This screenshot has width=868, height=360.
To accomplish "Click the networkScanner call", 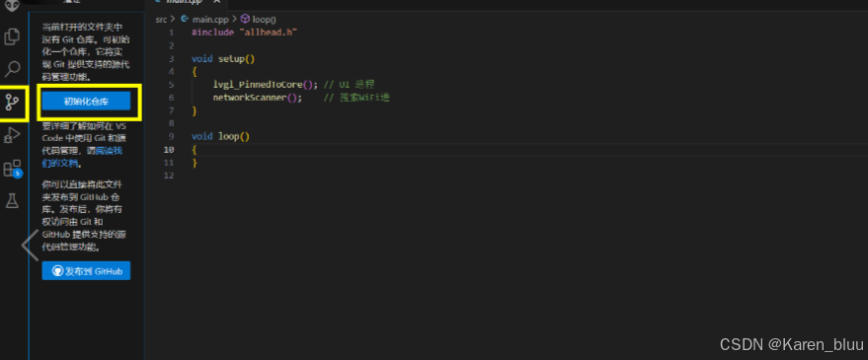I will tap(258, 98).
